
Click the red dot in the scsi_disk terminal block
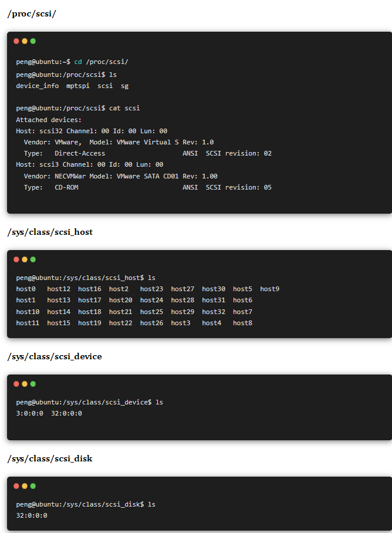coord(16,486)
